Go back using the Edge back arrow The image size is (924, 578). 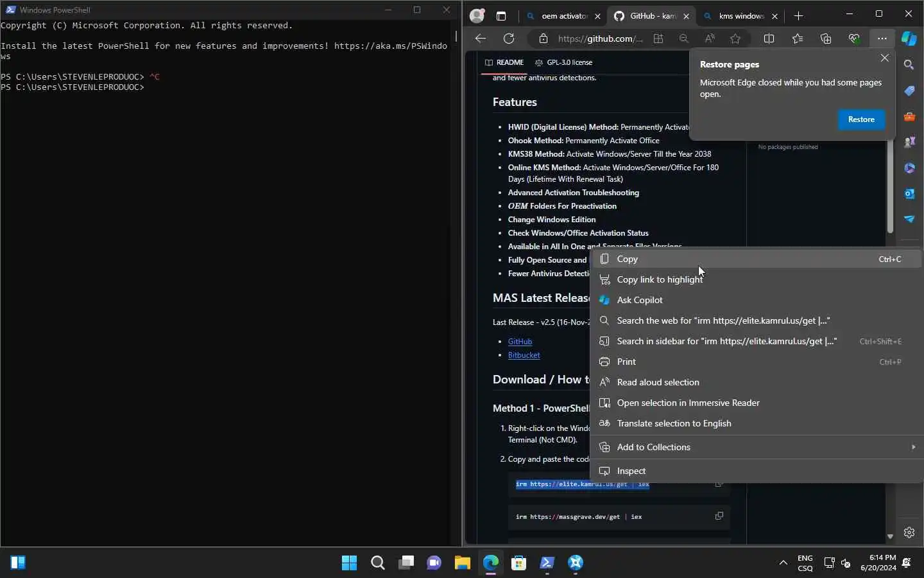[480, 39]
